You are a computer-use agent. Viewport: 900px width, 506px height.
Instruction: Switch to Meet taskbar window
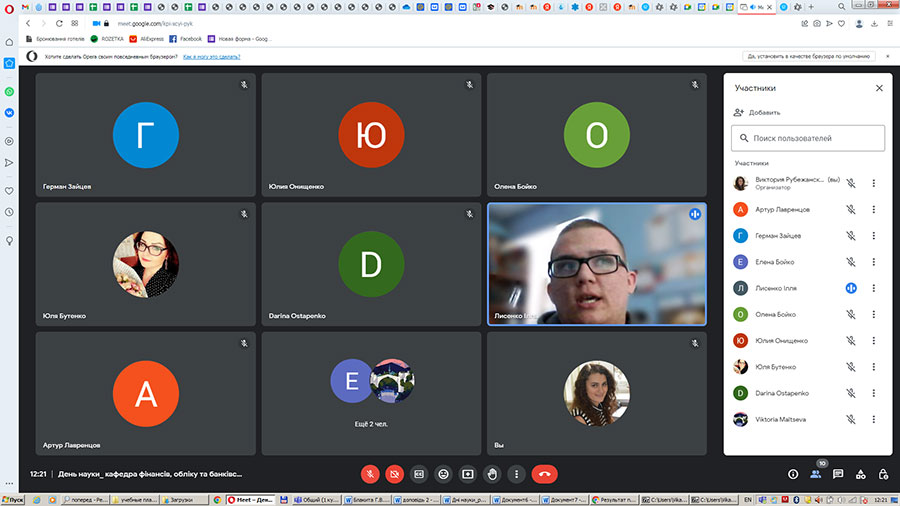[x=251, y=500]
